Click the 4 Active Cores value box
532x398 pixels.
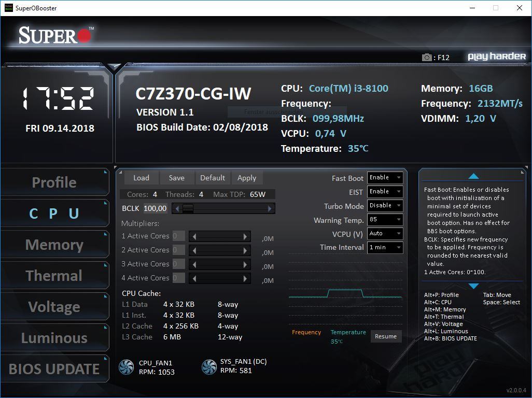coord(178,278)
